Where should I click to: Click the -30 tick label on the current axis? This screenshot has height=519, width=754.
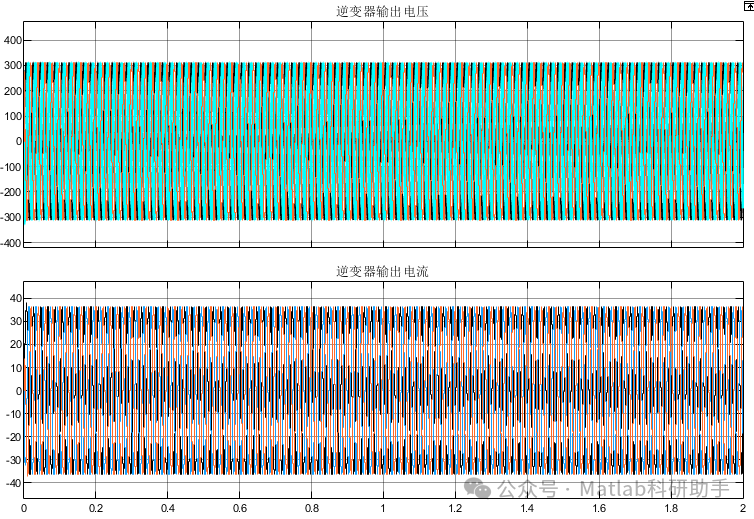click(14, 460)
